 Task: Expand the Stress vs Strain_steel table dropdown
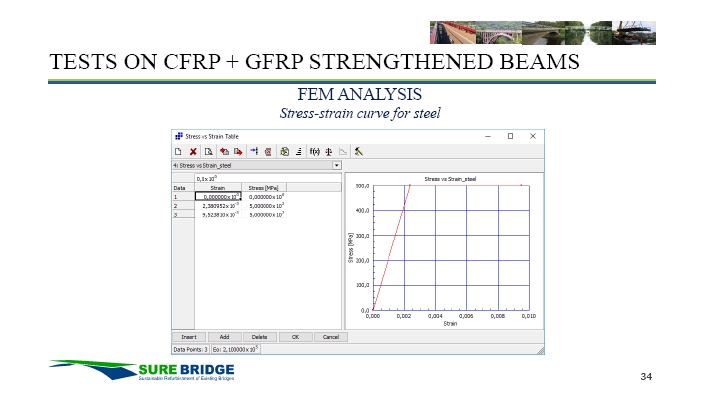point(337,165)
